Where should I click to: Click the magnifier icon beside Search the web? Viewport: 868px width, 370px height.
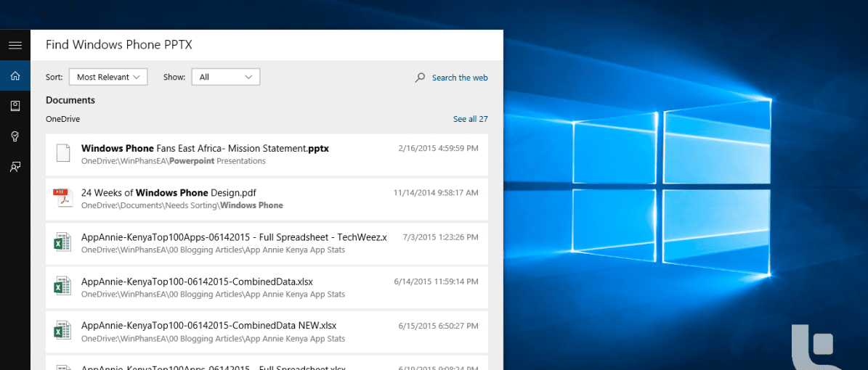(x=420, y=78)
